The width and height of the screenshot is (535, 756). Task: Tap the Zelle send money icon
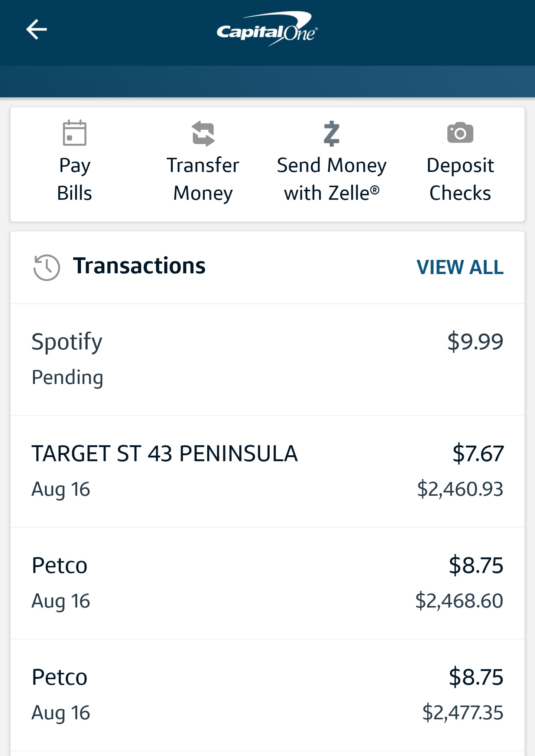331,134
